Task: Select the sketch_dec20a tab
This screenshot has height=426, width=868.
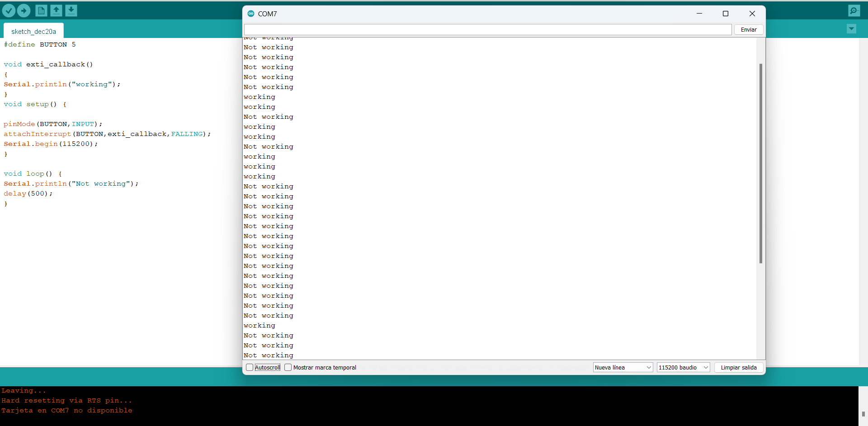Action: point(33,31)
